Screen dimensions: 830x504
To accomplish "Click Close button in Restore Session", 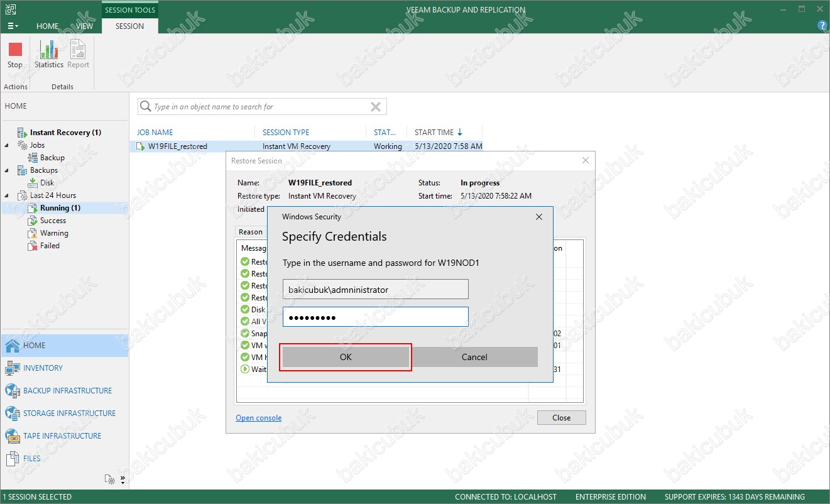I will click(561, 418).
